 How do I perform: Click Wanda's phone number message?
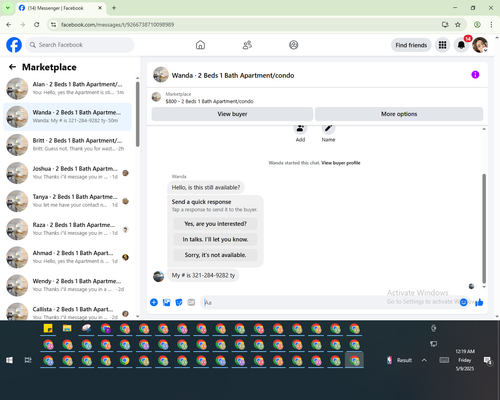203,275
